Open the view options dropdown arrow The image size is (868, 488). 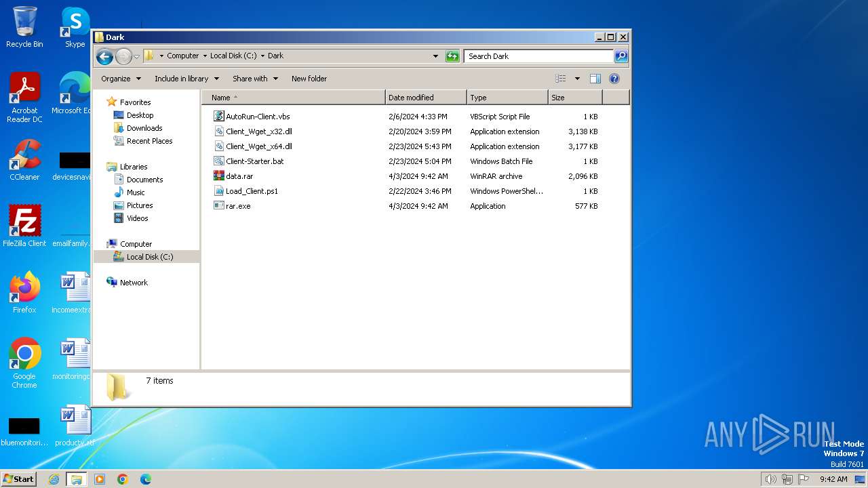pos(577,79)
